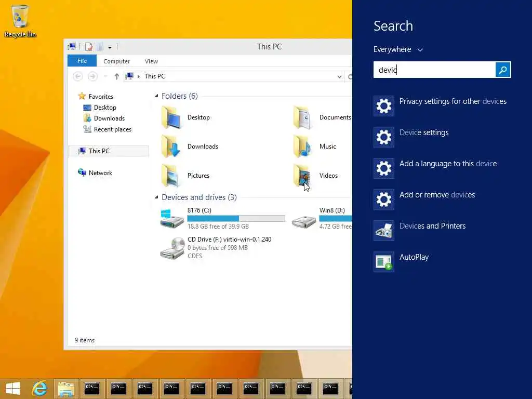The image size is (532, 399).
Task: Click the gear icon beside Privacy settings for other devices
Action: pyautogui.click(x=384, y=106)
